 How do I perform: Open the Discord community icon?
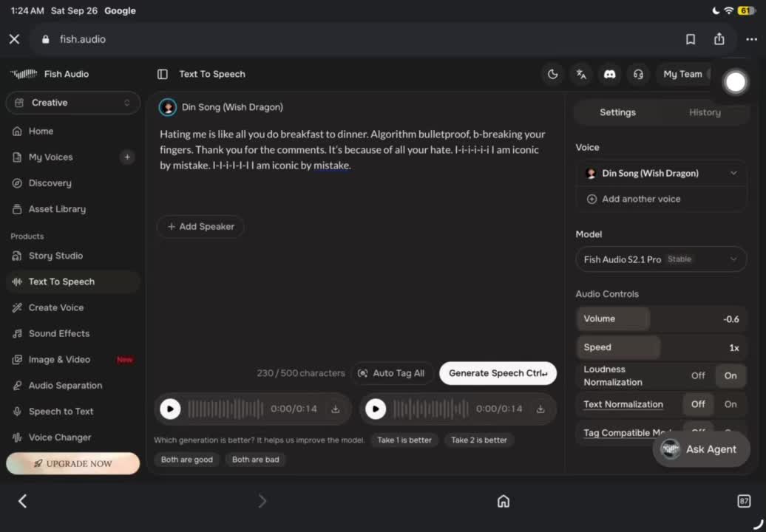(610, 74)
